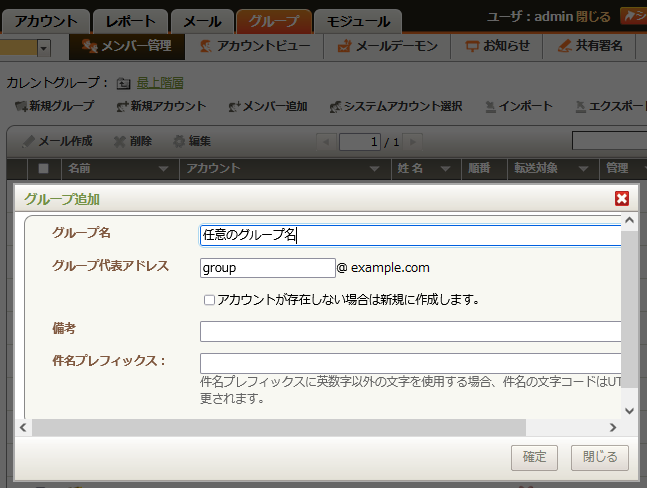The image size is (647, 488).
Task: Open お知らせ menu item
Action: [497, 46]
